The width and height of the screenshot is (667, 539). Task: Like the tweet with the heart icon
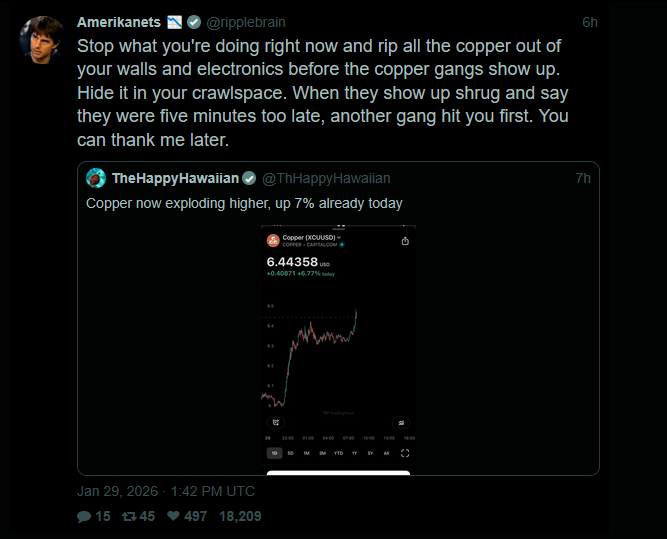click(x=173, y=516)
